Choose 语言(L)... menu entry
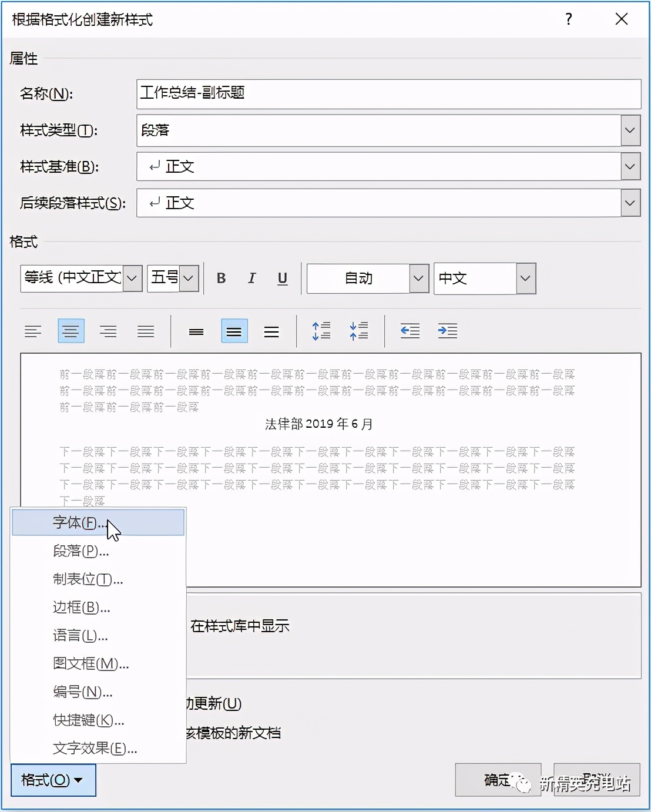The image size is (651, 812). (x=98, y=636)
